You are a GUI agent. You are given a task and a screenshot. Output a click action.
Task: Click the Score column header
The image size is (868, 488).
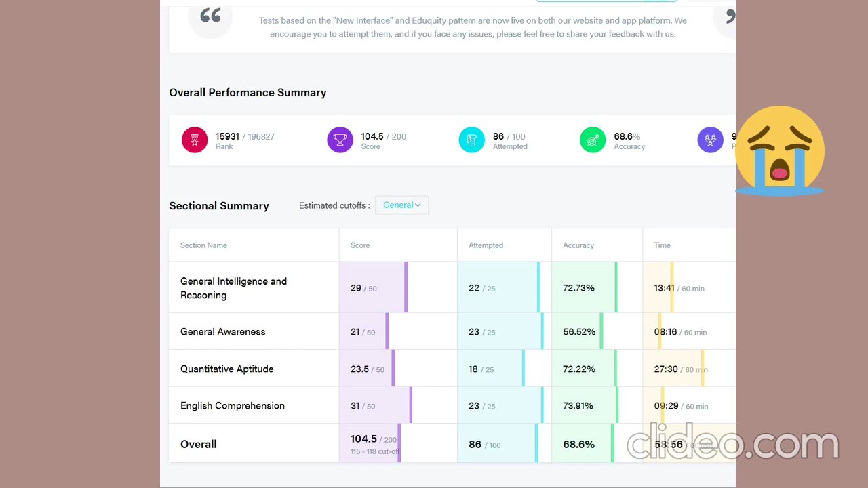point(360,245)
